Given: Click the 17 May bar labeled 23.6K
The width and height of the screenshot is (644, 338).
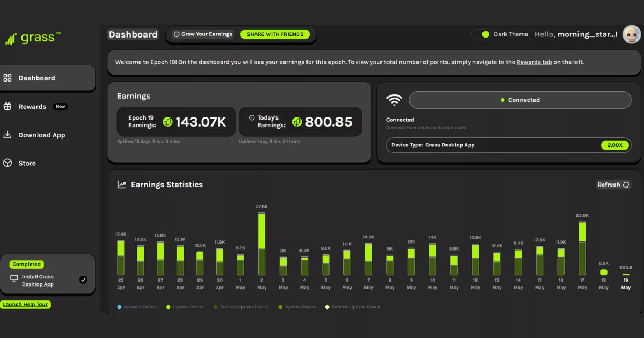Looking at the screenshot, I should 582,248.
